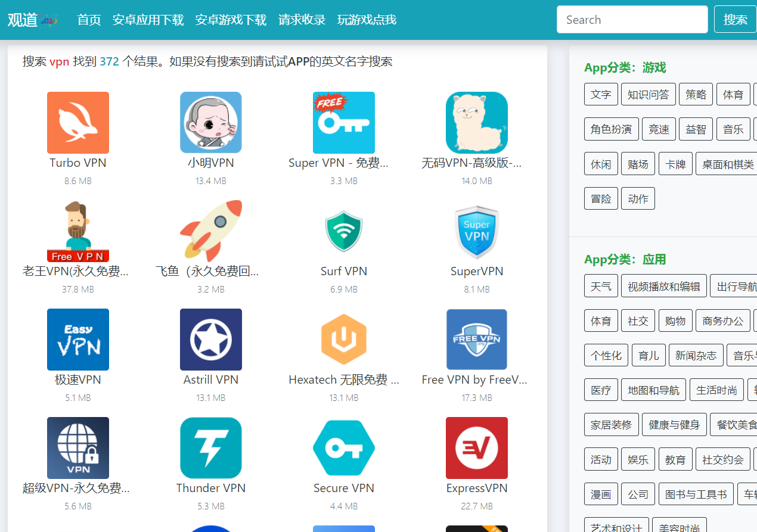Click the 小明VPN title link
Screen dimensions: 757x532
211,163
